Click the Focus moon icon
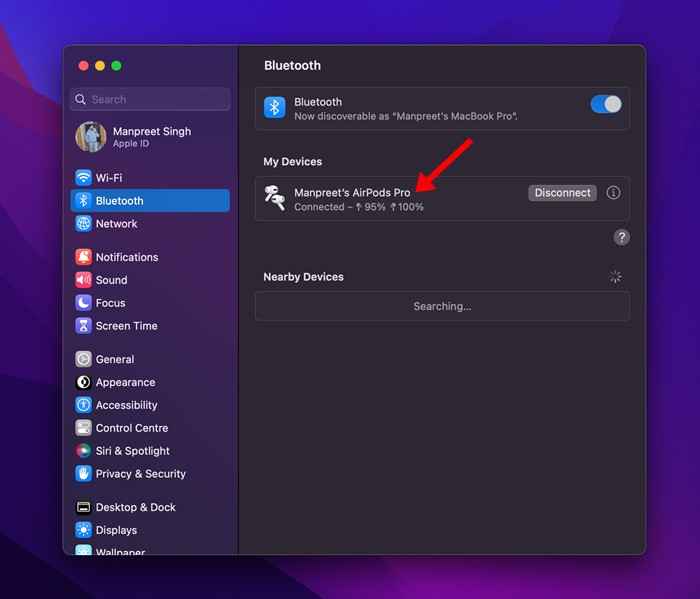Screen dimensions: 700x599 point(83,303)
